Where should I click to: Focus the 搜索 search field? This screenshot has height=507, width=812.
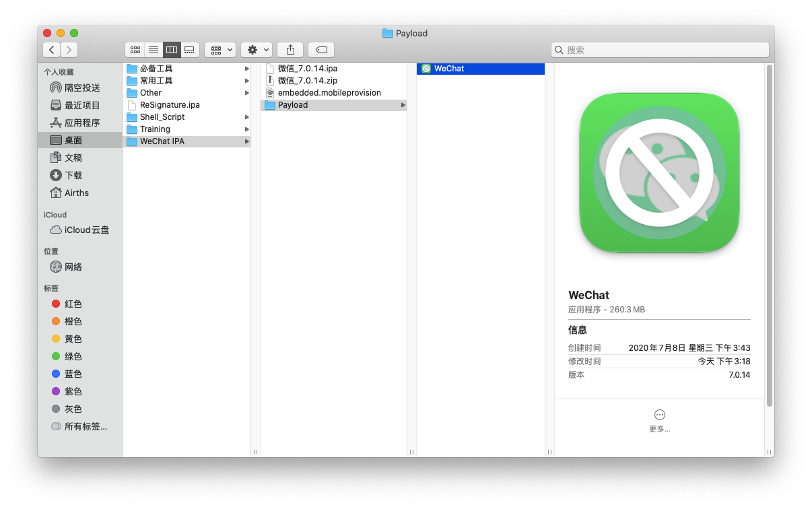pyautogui.click(x=660, y=50)
